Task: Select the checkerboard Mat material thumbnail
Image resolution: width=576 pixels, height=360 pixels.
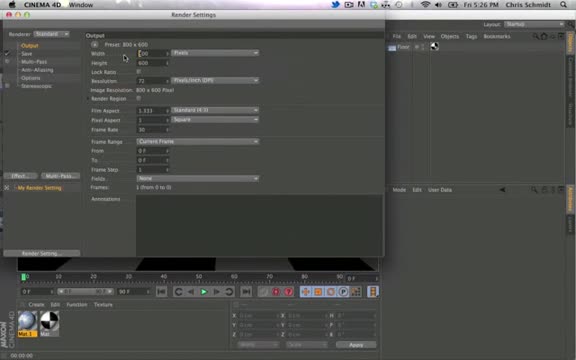Action: click(49, 323)
